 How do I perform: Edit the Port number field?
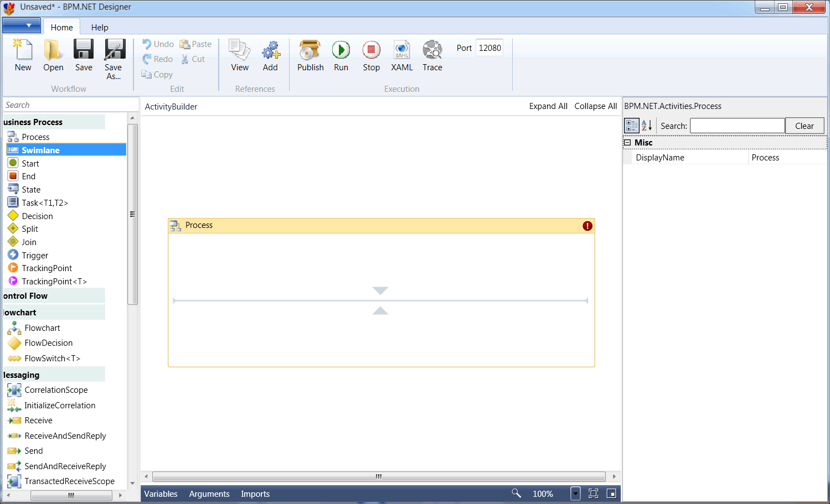tap(489, 48)
